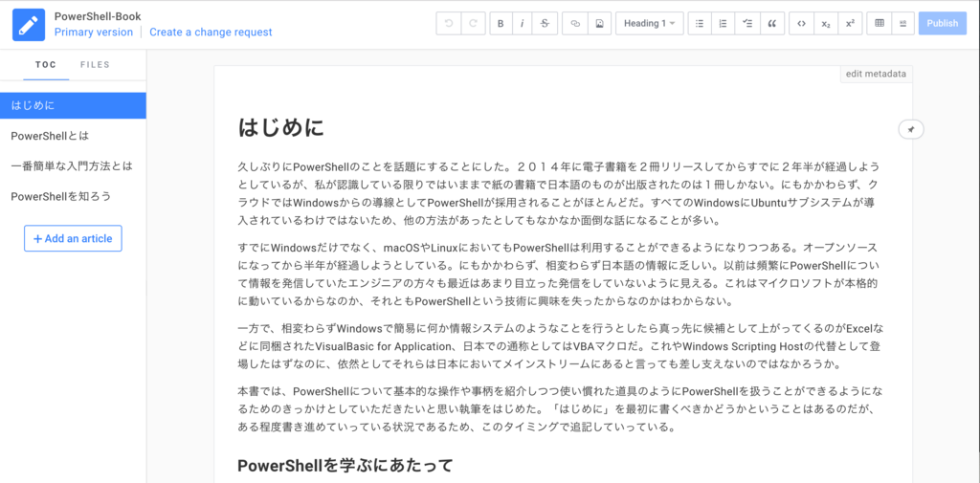The height and width of the screenshot is (483, 980).
Task: Toggle bold formatting
Action: pos(501,24)
